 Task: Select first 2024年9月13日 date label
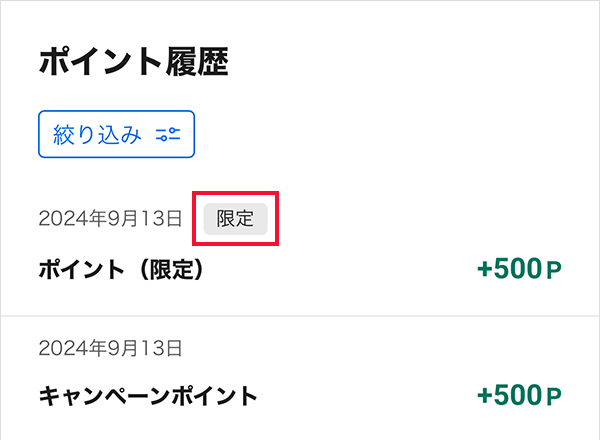coord(110,219)
